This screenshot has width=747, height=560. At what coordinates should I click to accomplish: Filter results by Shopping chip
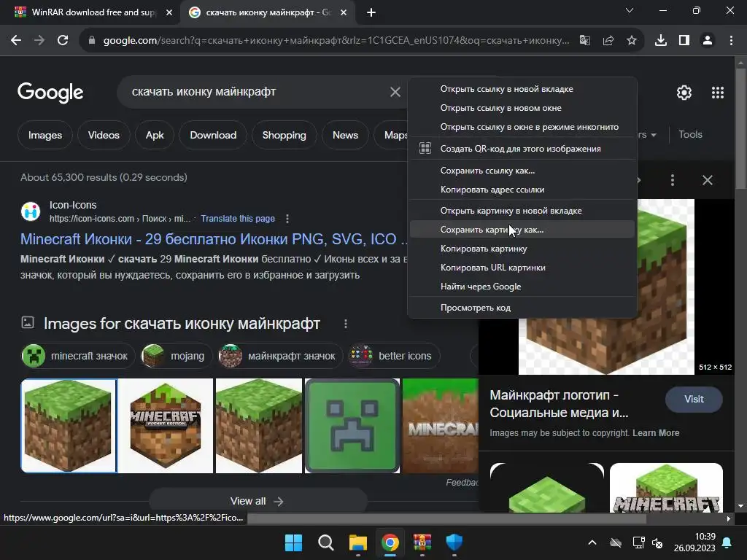click(284, 135)
